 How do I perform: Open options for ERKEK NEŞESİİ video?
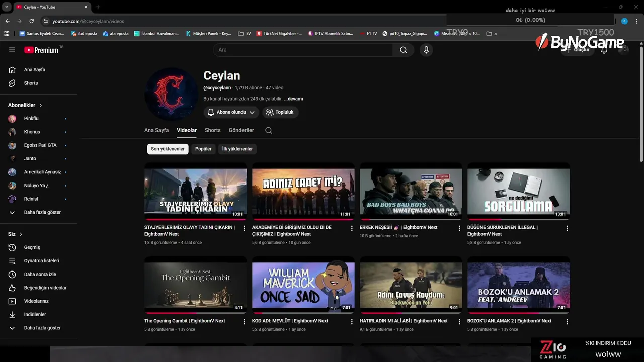click(459, 228)
